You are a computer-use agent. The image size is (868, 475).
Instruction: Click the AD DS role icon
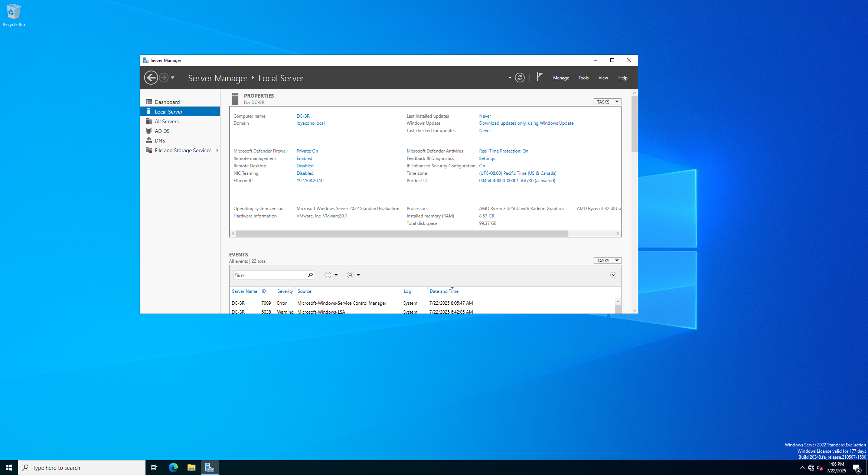149,131
